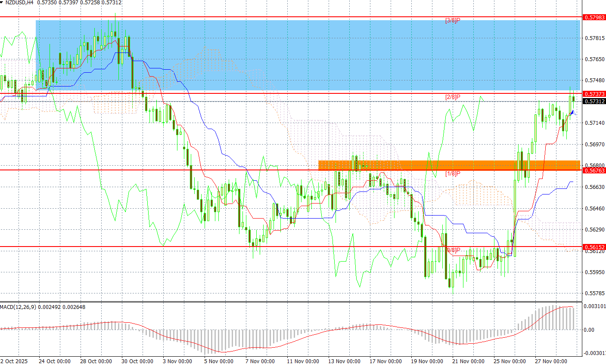Select the black 0.57312 current price label
The height and width of the screenshot is (364, 606).
coord(594,102)
